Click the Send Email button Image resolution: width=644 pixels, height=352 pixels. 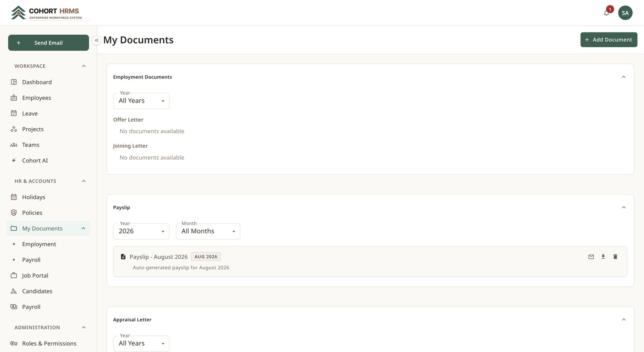(48, 43)
